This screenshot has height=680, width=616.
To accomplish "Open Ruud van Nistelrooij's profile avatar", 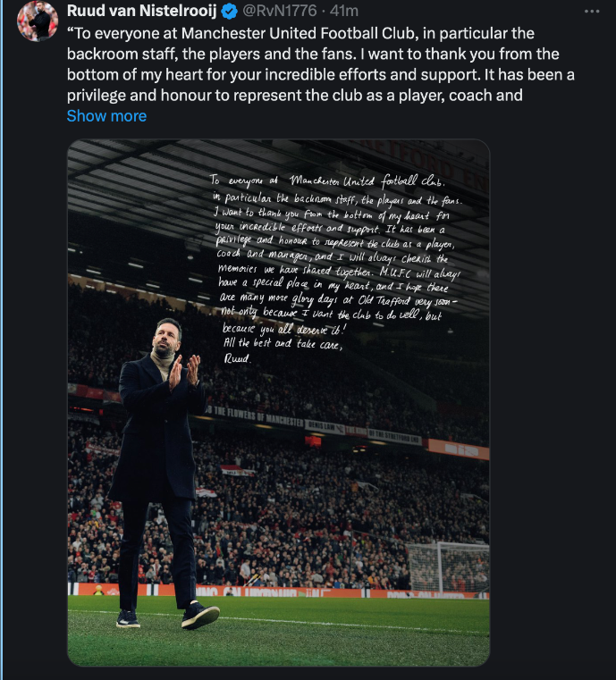I will [x=38, y=21].
